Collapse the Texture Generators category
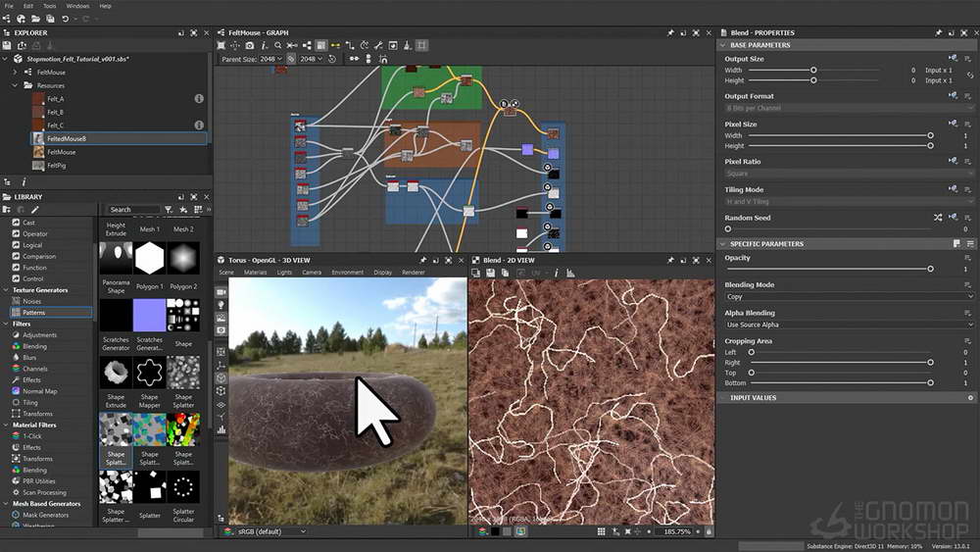 [x=6, y=290]
